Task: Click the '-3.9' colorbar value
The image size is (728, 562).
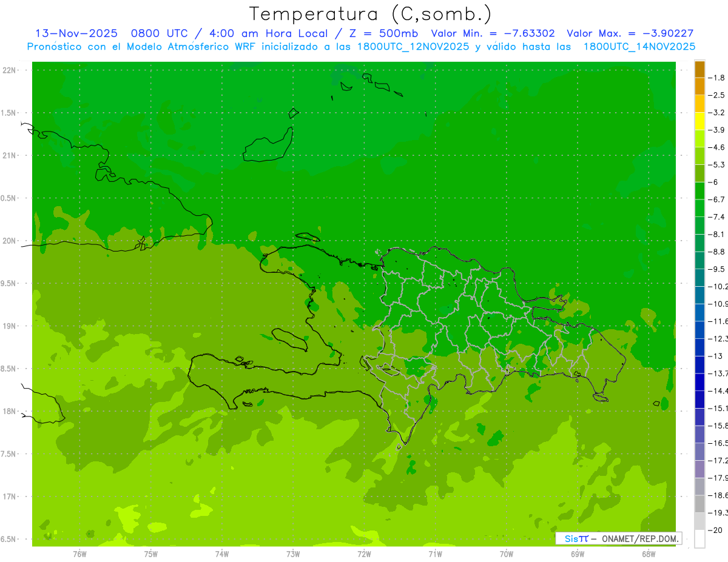Action: (716, 130)
